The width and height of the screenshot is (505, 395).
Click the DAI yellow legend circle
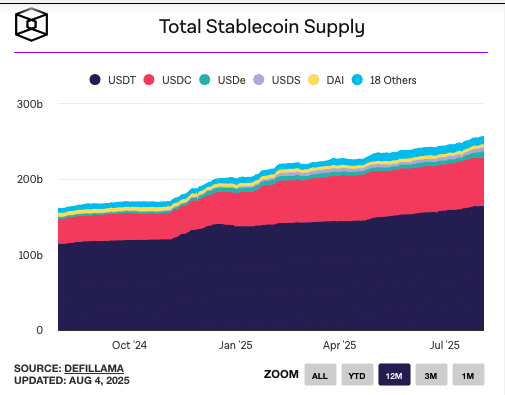[x=313, y=80]
